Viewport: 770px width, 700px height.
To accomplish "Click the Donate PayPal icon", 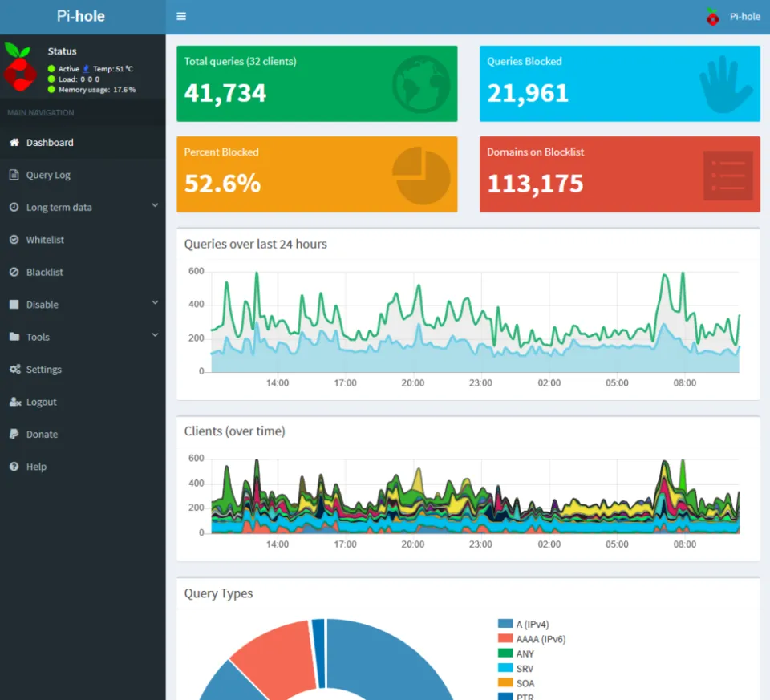I will [14, 434].
